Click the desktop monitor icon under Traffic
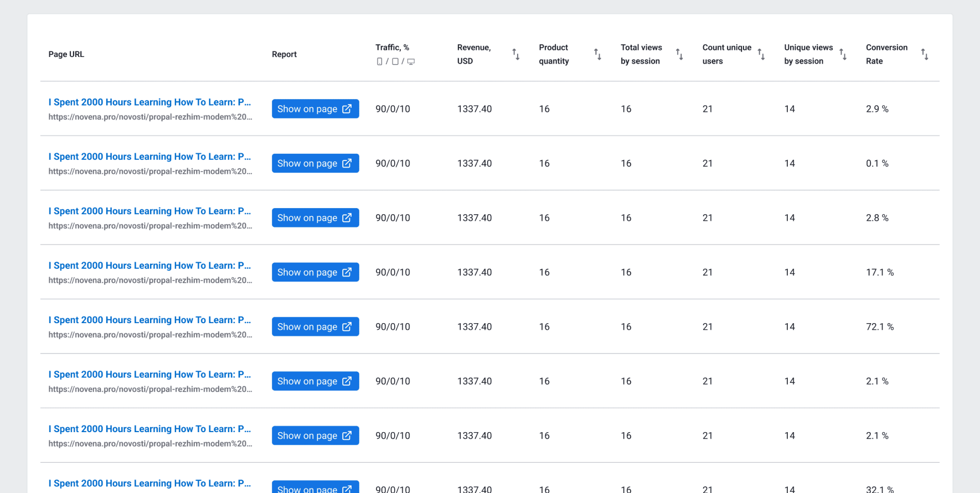The image size is (980, 493). pyautogui.click(x=411, y=61)
